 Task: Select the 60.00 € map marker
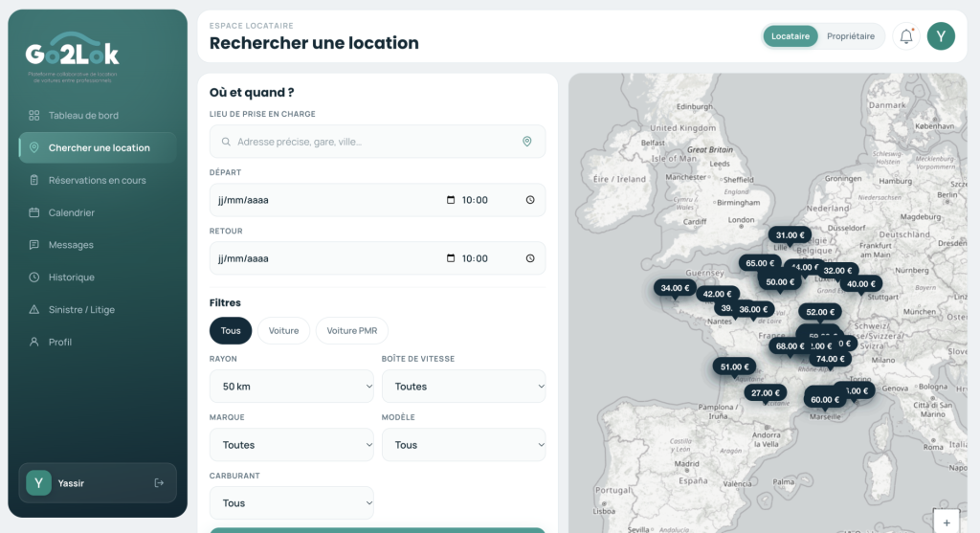(825, 399)
